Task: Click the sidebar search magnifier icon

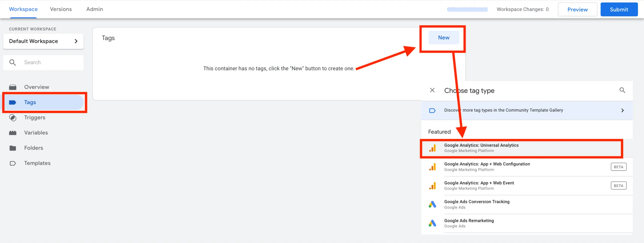Action: pyautogui.click(x=13, y=62)
